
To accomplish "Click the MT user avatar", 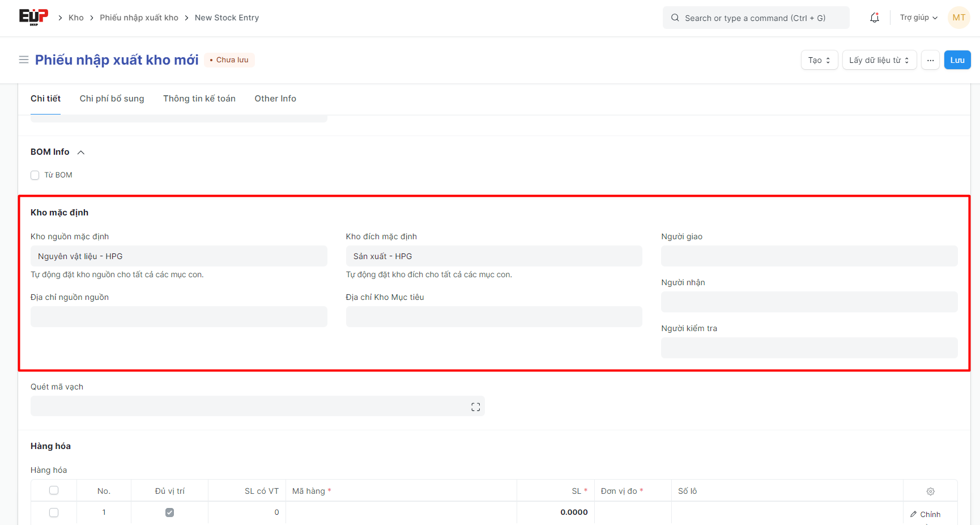I will (958, 18).
